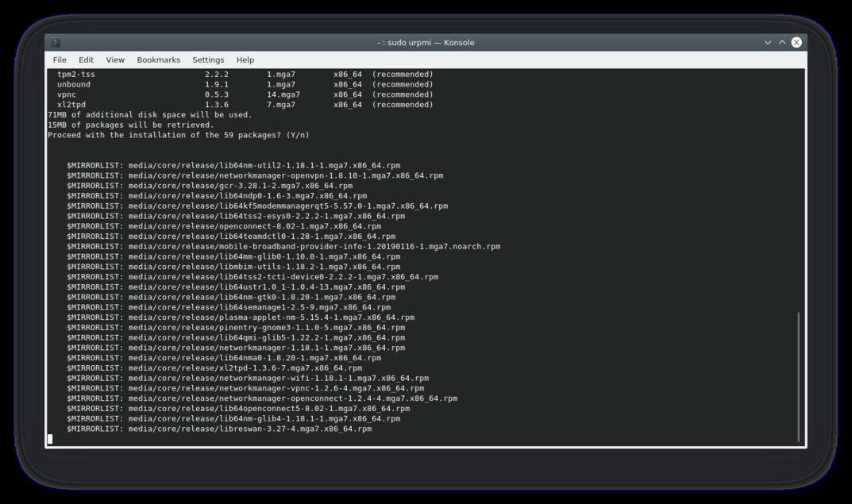
Task: Click the networkmanager-1.18.1-1.mga7 rpm line
Action: tap(236, 348)
